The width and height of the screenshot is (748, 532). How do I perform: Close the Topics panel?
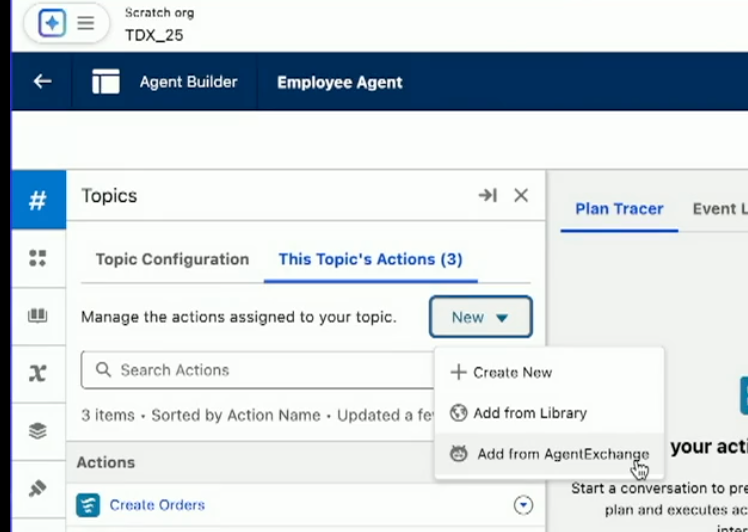[521, 195]
